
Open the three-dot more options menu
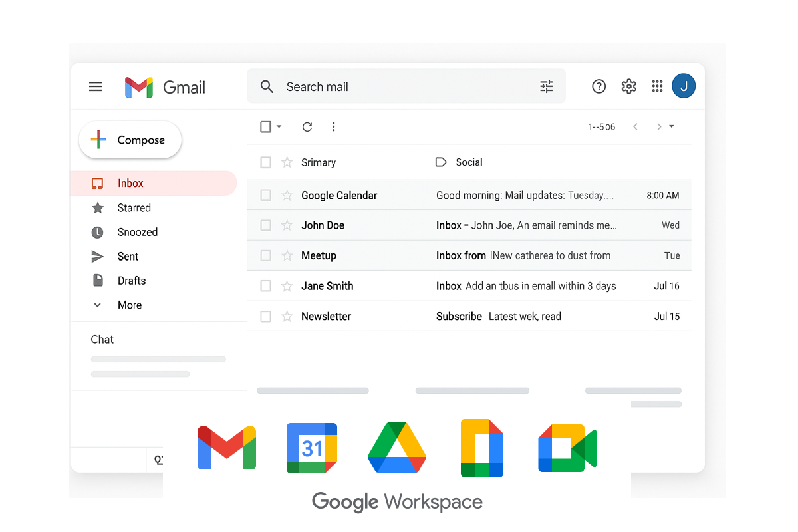pos(333,126)
